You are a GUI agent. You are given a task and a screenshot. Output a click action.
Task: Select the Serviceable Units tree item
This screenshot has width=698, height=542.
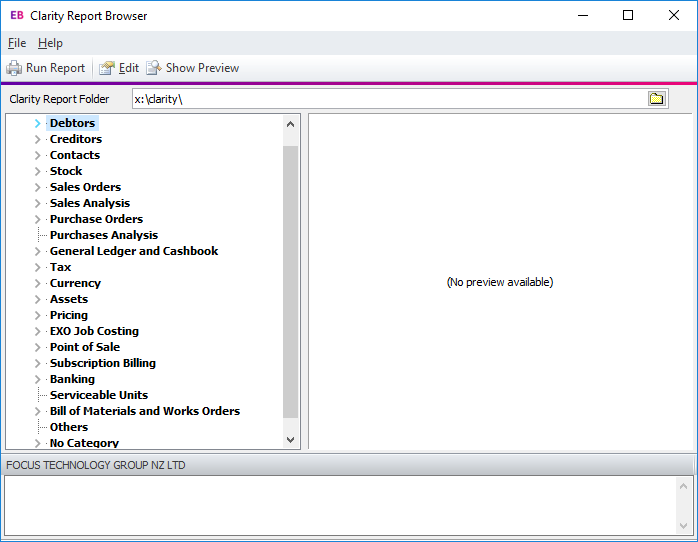tap(98, 395)
